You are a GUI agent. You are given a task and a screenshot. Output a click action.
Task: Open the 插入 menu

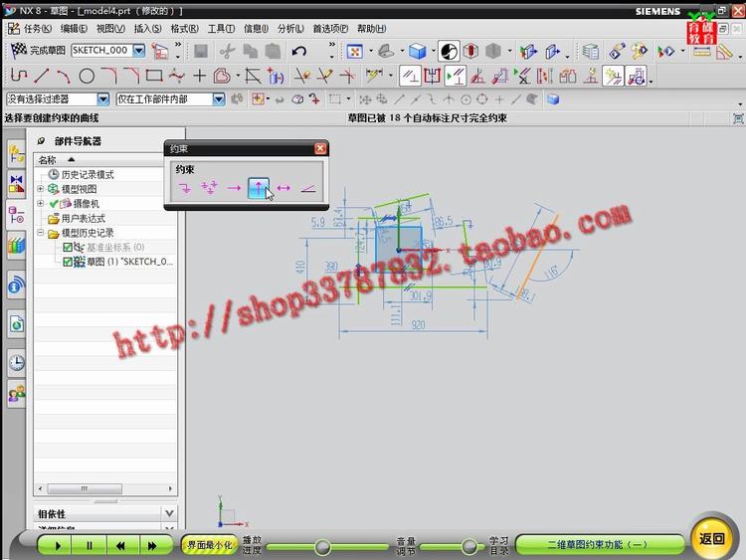point(147,29)
